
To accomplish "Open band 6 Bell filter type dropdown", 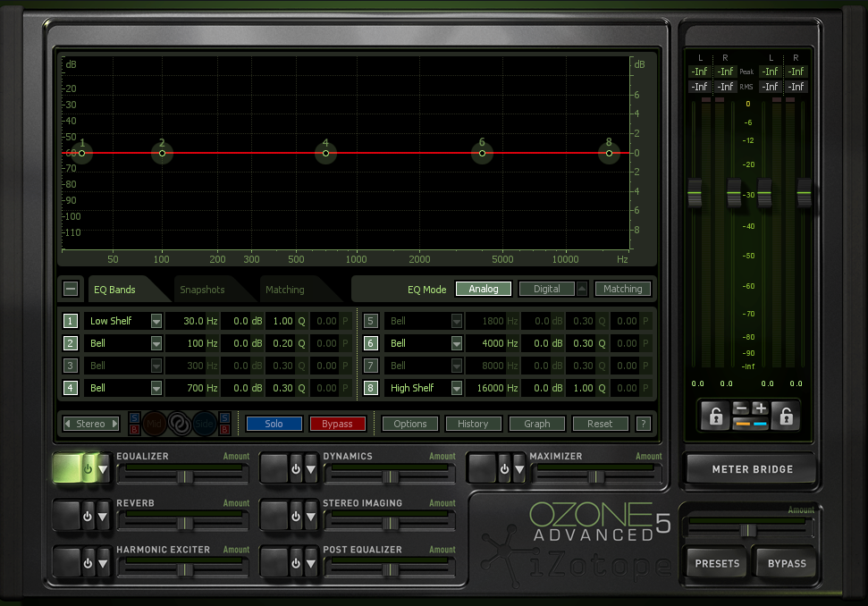I will click(457, 343).
